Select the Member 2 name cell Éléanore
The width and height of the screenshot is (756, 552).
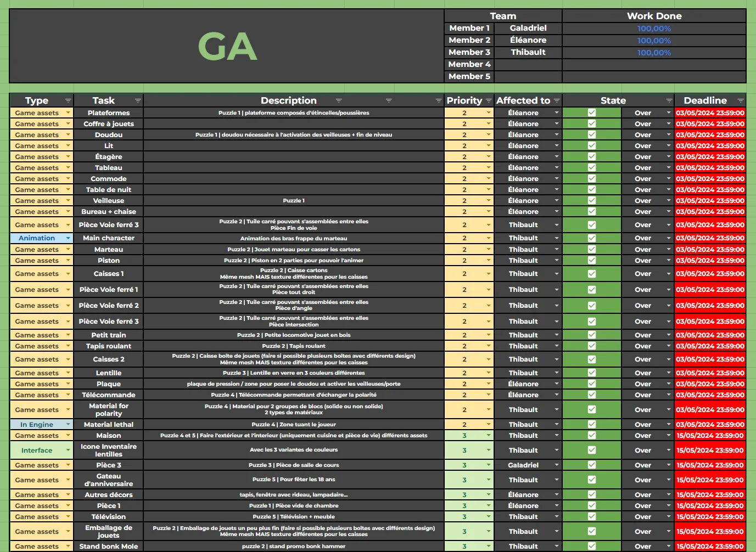528,40
